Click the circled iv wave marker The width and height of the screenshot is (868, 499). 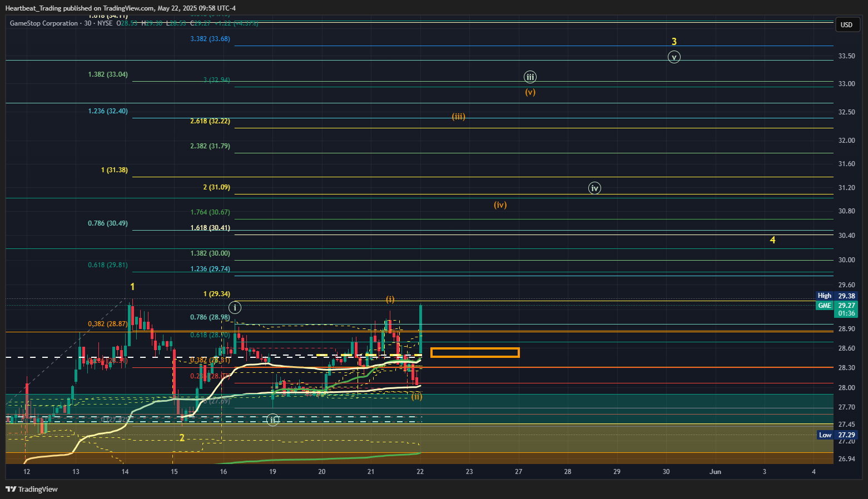594,188
